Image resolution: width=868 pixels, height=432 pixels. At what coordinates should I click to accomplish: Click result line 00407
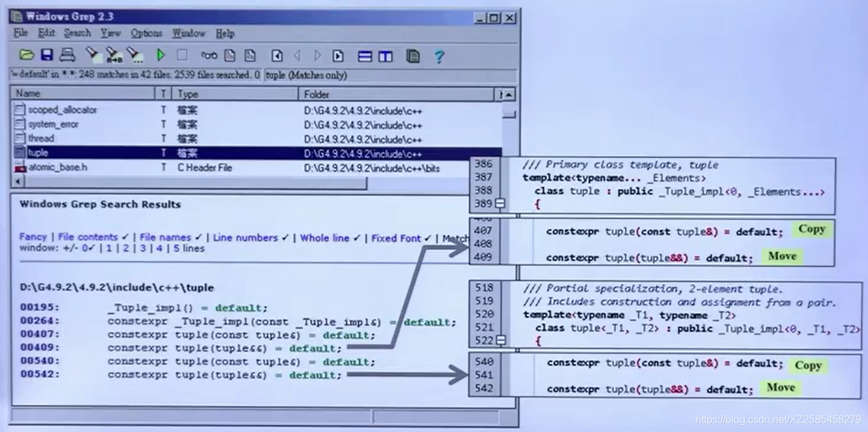tap(198, 335)
